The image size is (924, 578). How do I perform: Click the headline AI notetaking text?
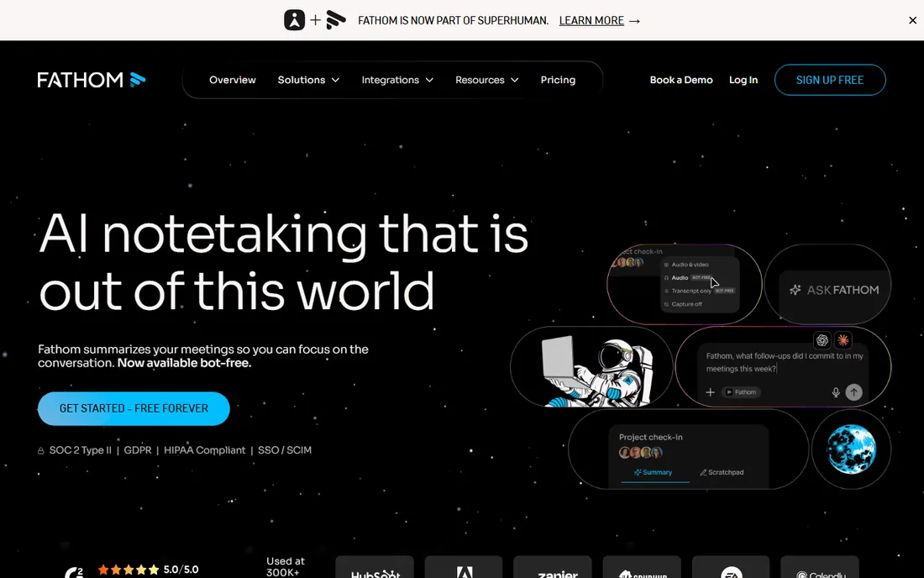[283, 261]
